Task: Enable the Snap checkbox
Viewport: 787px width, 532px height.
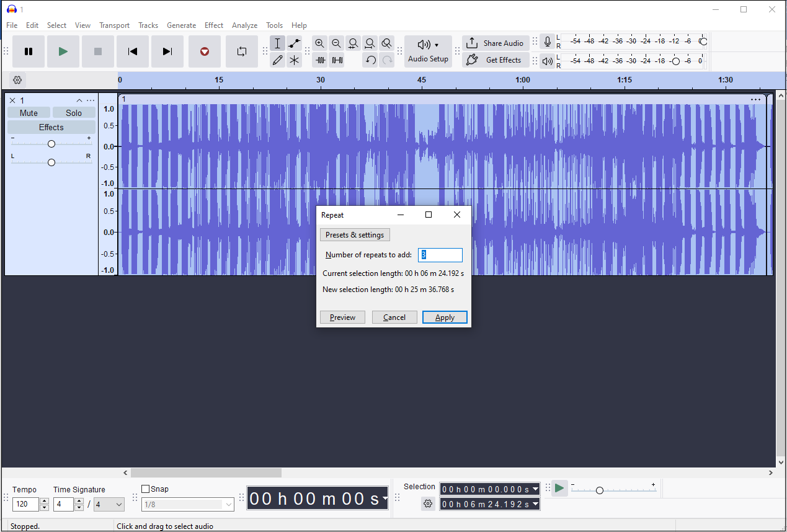Action: [146, 489]
